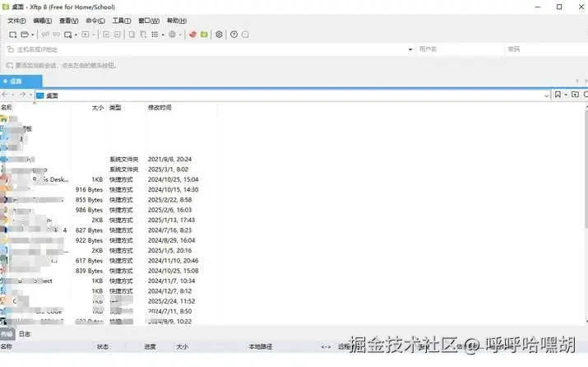Select the 916 Bytes shortcut row
588x367 pixels.
coord(108,190)
